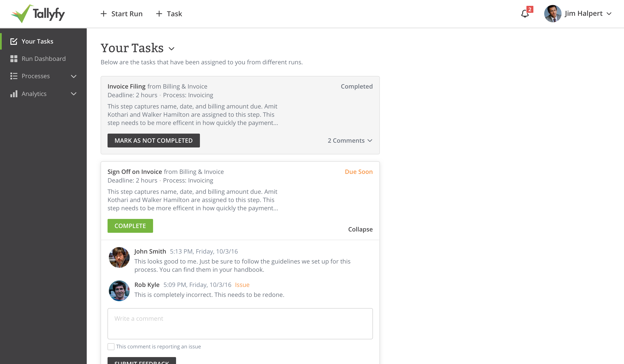Expand the Processes section
The image size is (624, 364).
click(x=74, y=76)
